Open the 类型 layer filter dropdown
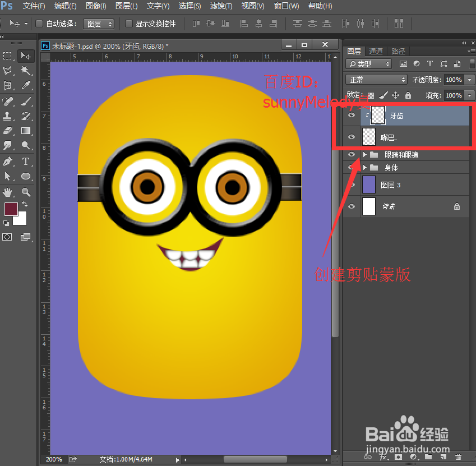This screenshot has height=466, width=476. point(368,64)
